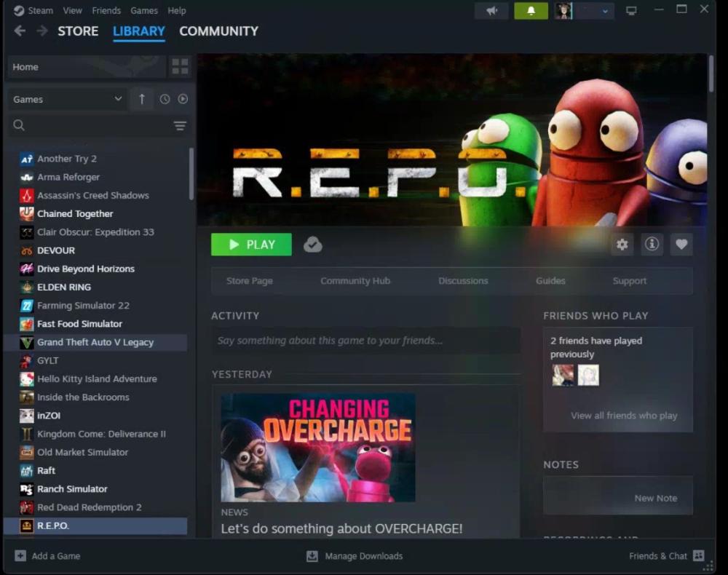Click the Hello Kitty Island Adventure icon
The width and height of the screenshot is (728, 575).
[x=26, y=378]
